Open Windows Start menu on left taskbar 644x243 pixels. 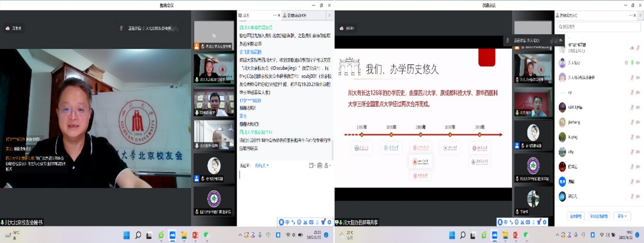pyautogui.click(x=126, y=235)
